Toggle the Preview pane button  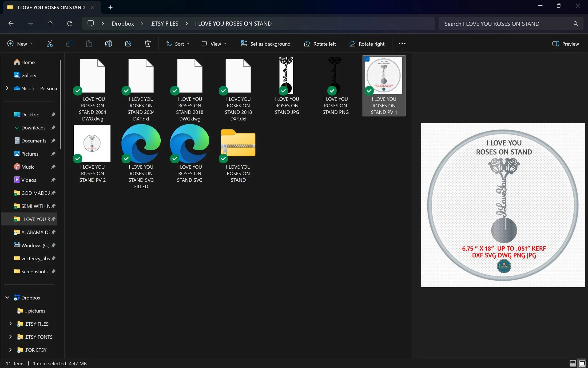[x=566, y=44]
